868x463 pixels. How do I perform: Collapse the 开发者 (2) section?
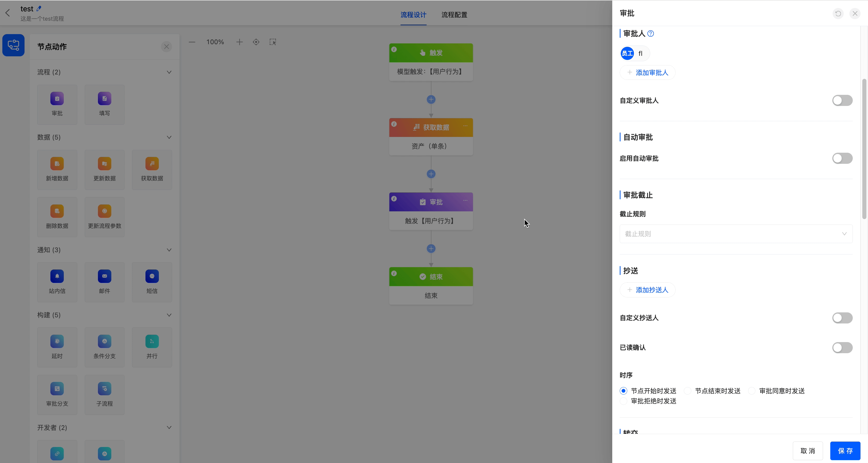pos(169,427)
